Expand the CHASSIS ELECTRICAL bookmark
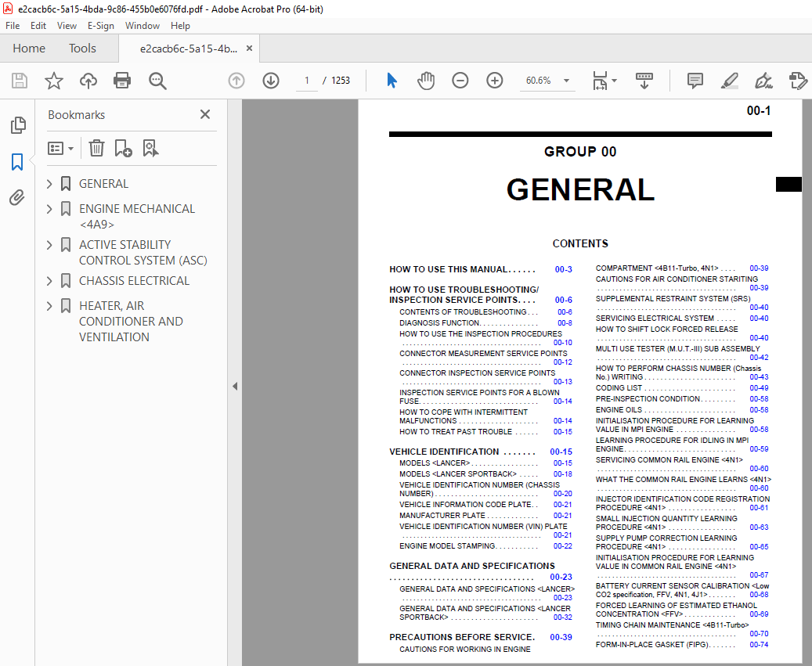Screen dimensions: 812x666 tap(49, 281)
